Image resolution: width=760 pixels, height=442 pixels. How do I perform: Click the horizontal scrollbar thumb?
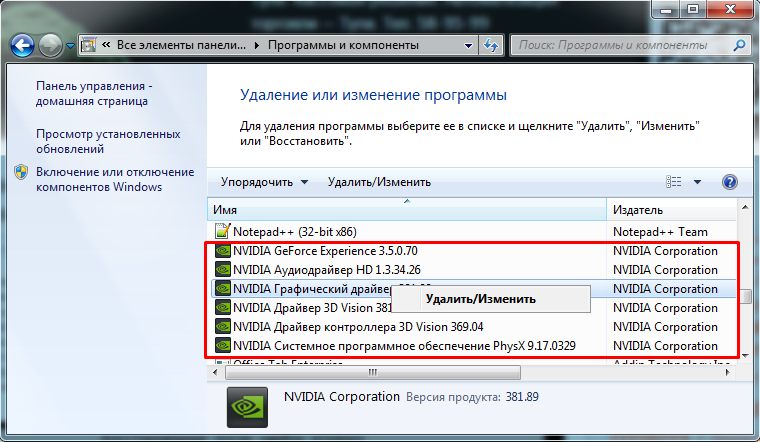pos(373,372)
